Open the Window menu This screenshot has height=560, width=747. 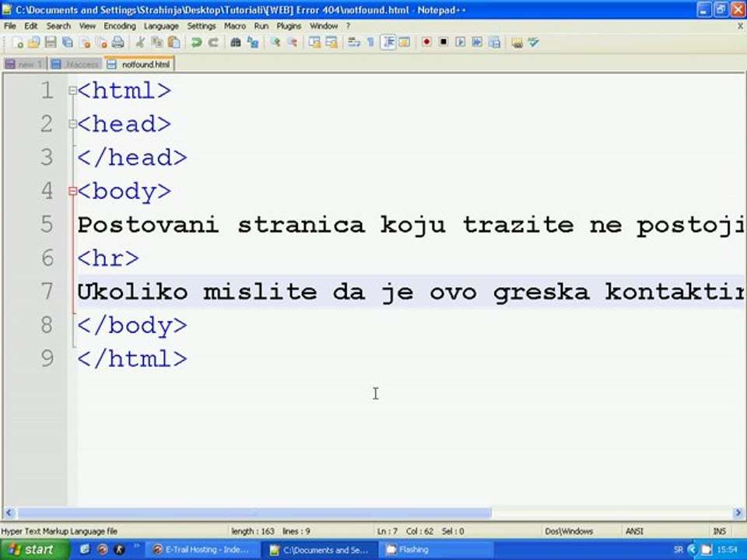pyautogui.click(x=324, y=26)
